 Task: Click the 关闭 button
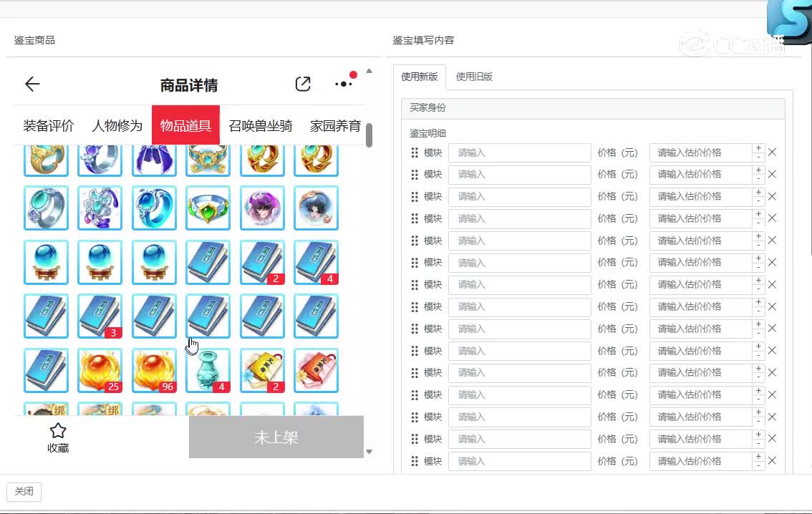[24, 491]
